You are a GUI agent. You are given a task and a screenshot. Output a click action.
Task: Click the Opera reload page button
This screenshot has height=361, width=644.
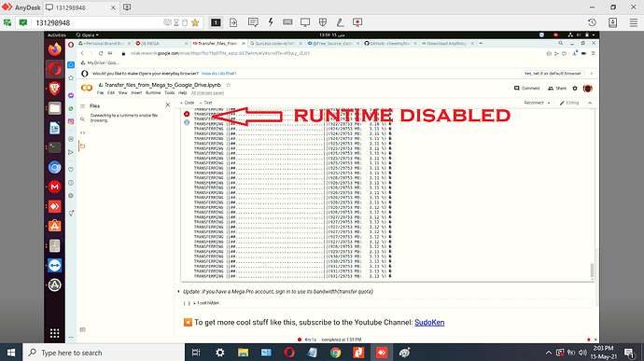[x=101, y=53]
